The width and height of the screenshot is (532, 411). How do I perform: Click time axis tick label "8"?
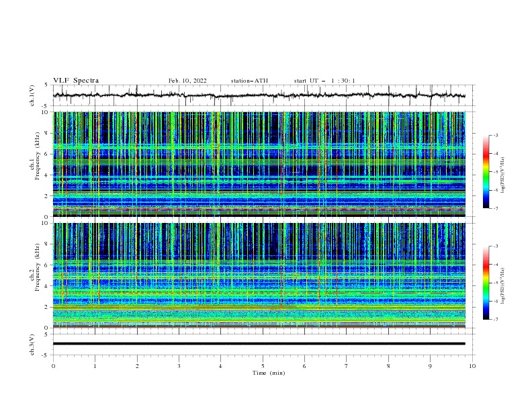pyautogui.click(x=388, y=366)
